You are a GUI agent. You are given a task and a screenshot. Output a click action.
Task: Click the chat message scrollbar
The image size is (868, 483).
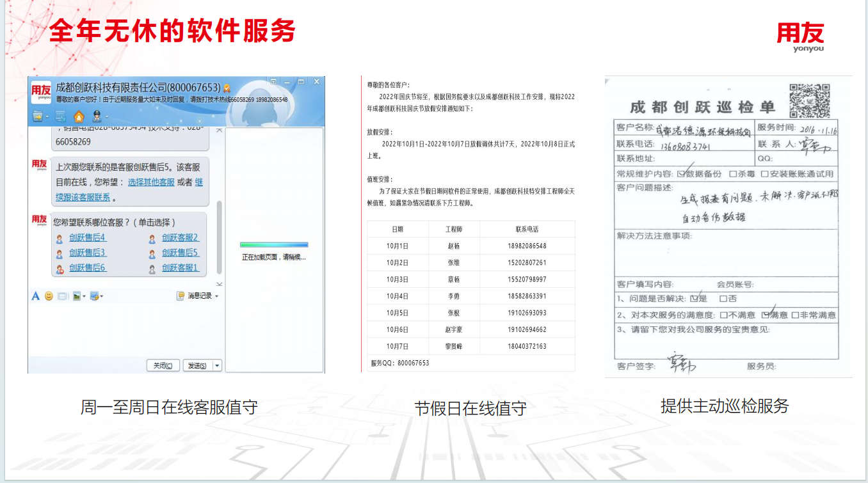(x=220, y=237)
